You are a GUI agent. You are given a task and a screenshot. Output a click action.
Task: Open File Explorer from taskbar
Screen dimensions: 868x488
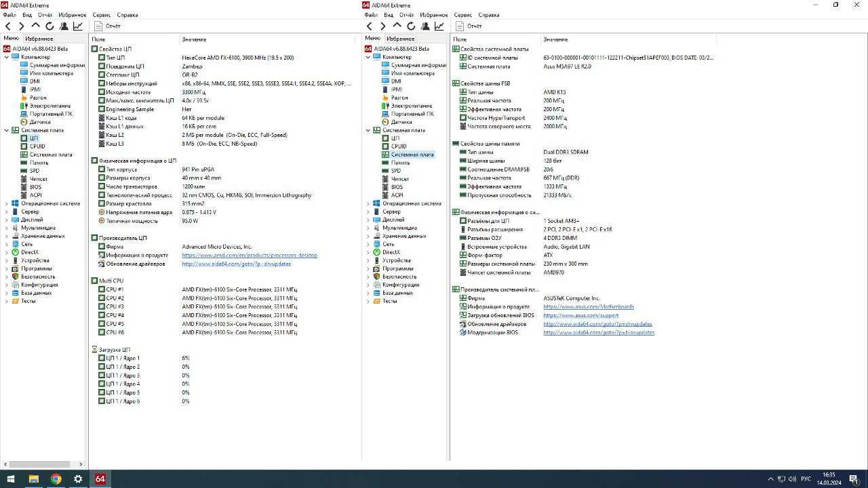click(x=33, y=479)
